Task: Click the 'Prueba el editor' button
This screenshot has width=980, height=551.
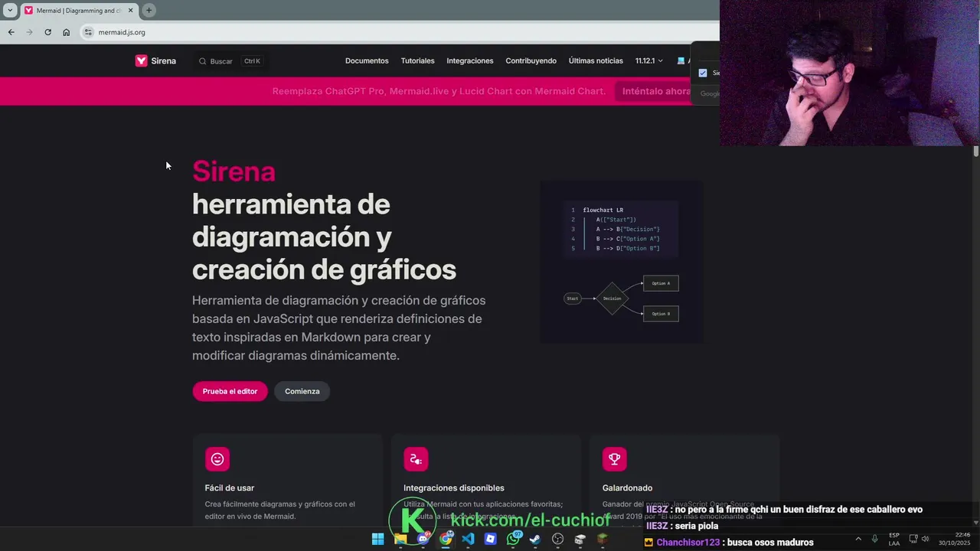Action: click(x=230, y=391)
